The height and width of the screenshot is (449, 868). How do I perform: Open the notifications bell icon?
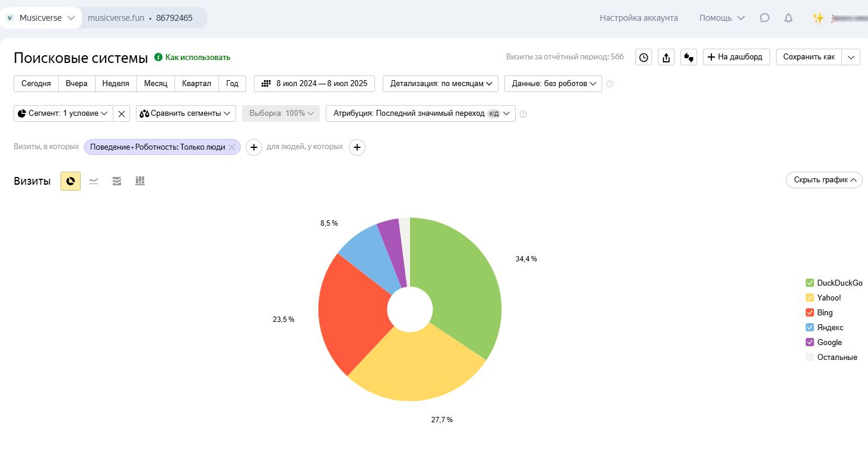point(788,18)
